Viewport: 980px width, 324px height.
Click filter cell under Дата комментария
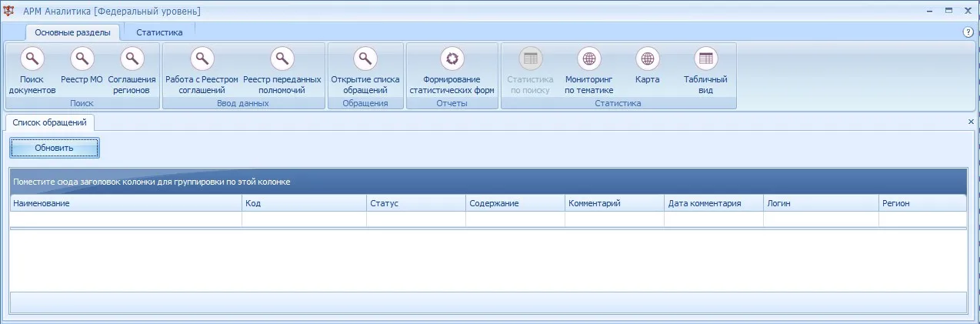point(714,219)
